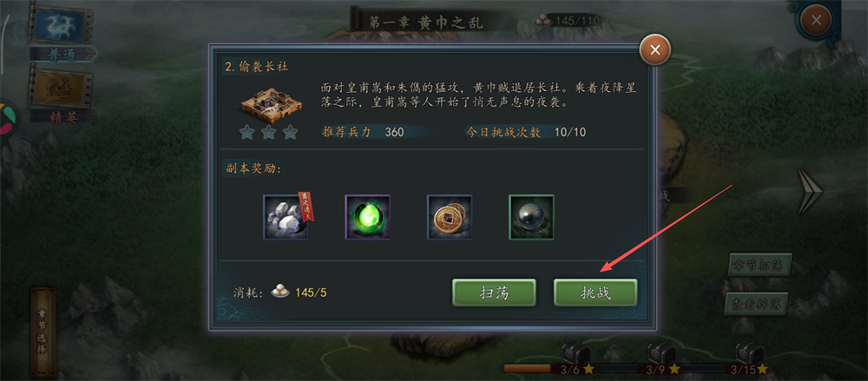Tap the steamed bun stamina icon in top bar
Image resolution: width=868 pixels, height=381 pixels.
point(543,21)
